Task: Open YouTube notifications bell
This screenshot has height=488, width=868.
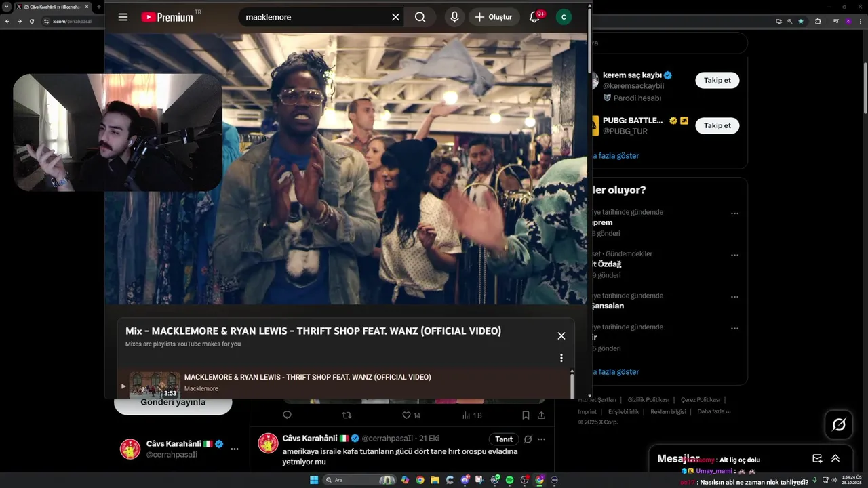Action: coord(535,17)
